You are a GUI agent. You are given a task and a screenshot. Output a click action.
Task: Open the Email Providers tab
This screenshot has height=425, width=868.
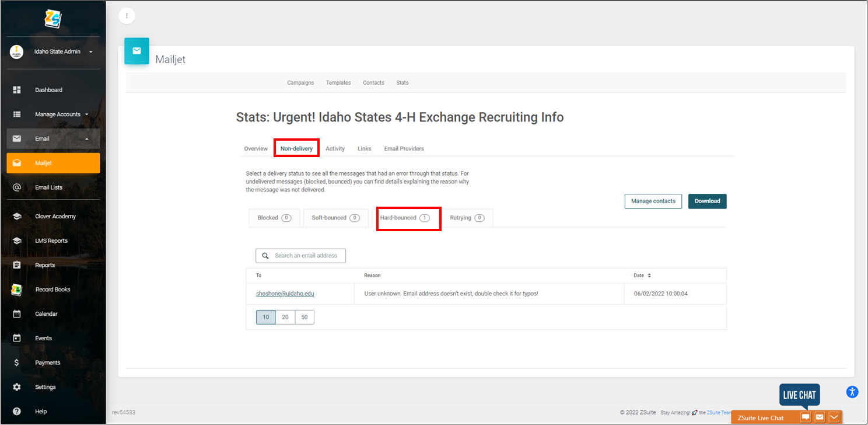404,149
